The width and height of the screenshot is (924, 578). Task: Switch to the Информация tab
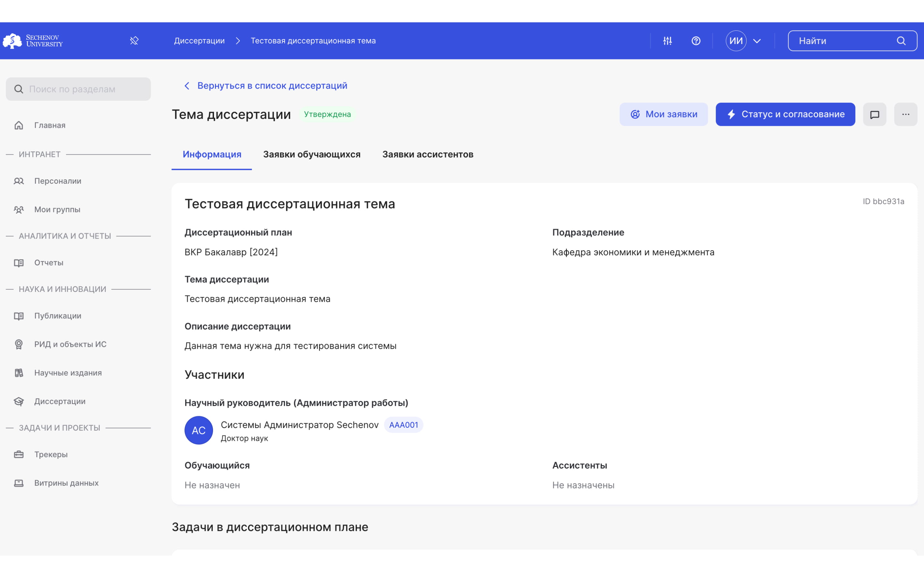pos(212,154)
